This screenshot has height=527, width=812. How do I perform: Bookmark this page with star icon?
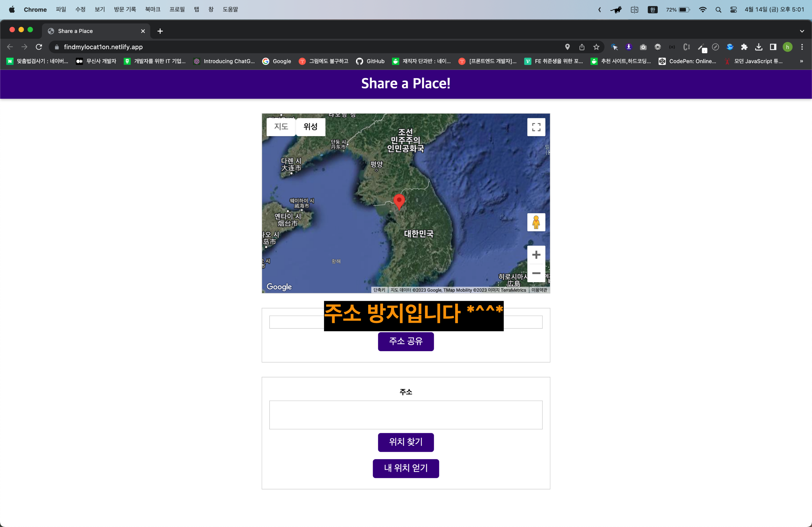[596, 47]
